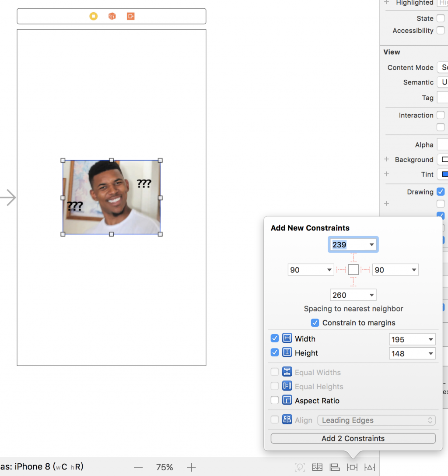
Task: Open the Width 195 dropdown arrow
Action: 430,339
